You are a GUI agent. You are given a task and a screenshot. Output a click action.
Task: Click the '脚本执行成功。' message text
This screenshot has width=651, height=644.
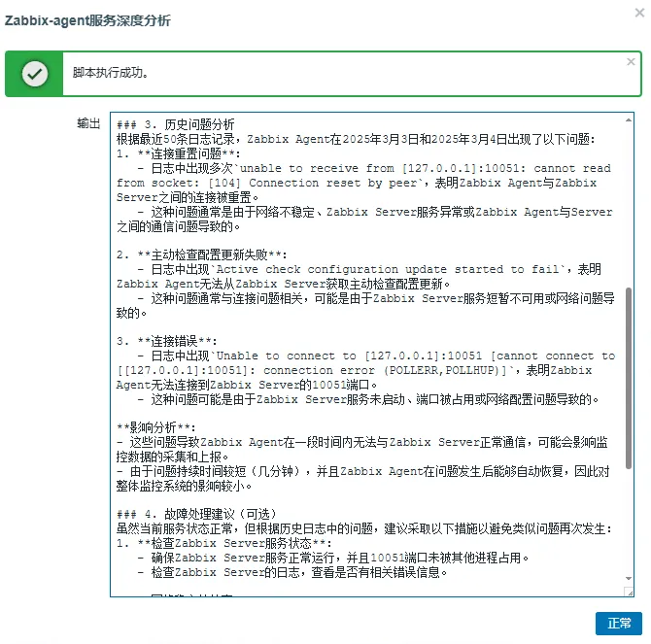point(111,73)
